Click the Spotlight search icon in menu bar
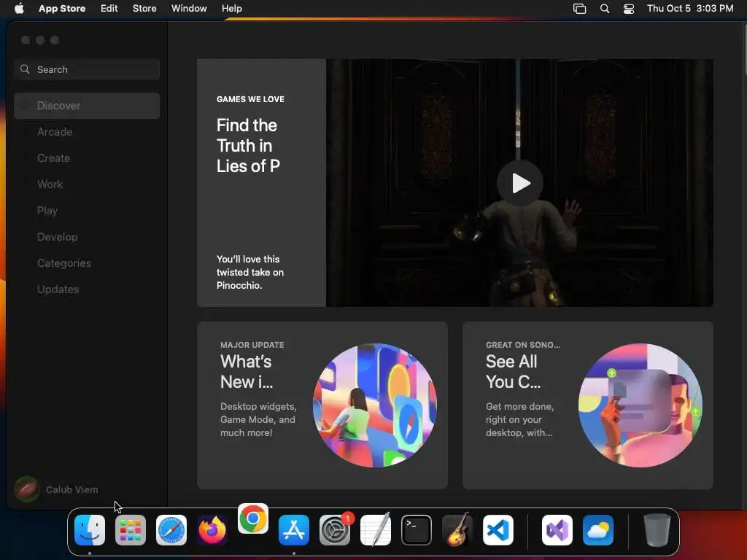Screen dimensions: 747x560 (x=605, y=9)
